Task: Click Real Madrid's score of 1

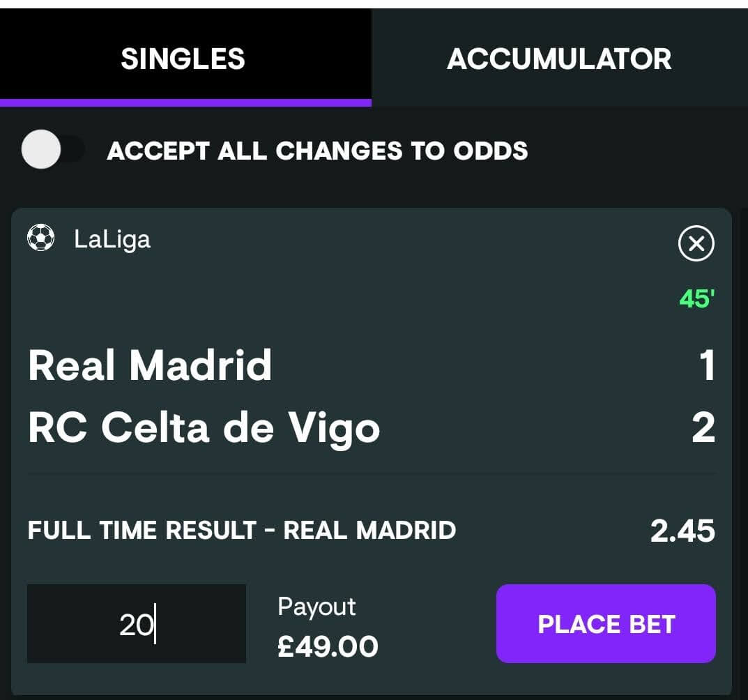Action: (706, 365)
